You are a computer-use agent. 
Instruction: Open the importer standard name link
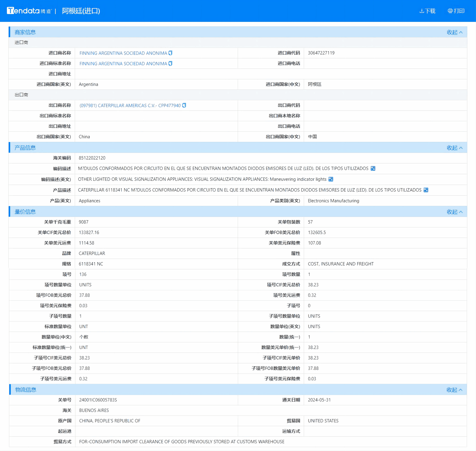click(x=123, y=64)
